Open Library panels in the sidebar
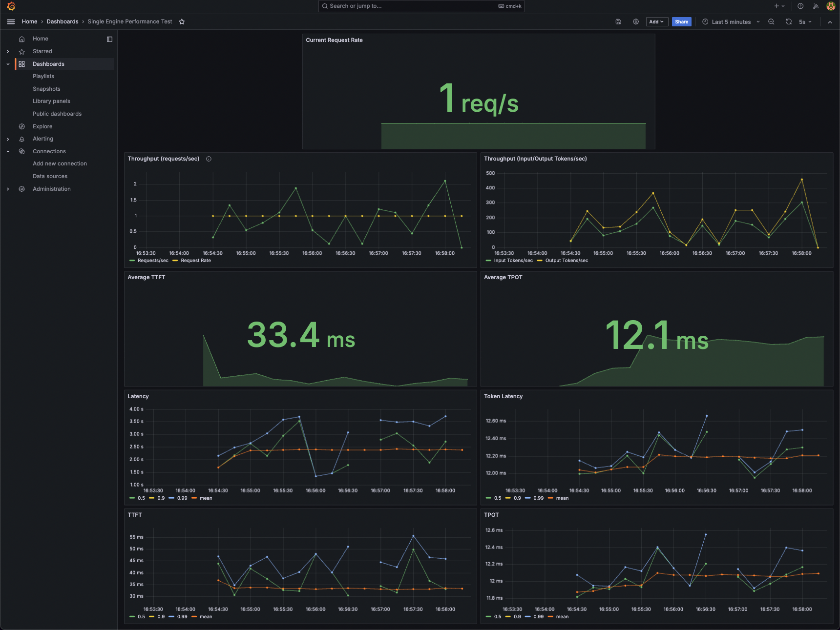The height and width of the screenshot is (630, 840). tap(51, 101)
